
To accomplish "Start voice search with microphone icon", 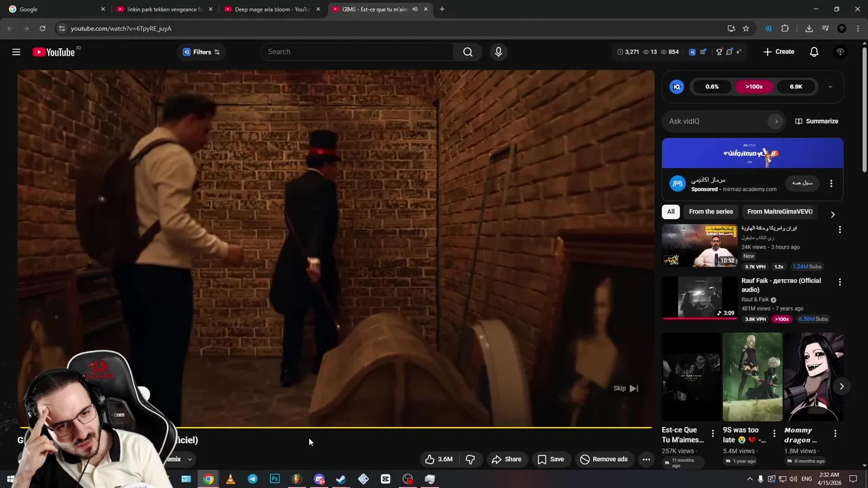I will tap(498, 52).
